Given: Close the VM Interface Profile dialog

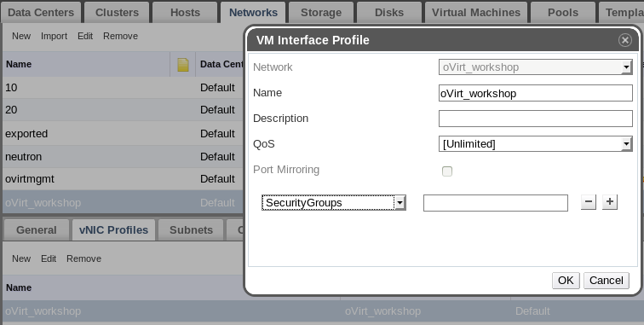Looking at the screenshot, I should (x=624, y=40).
